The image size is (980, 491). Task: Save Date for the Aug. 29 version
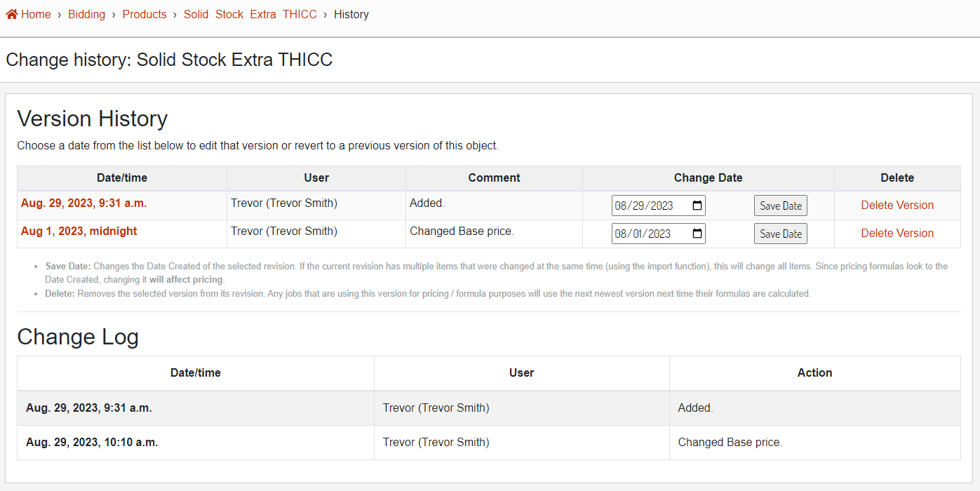tap(780, 206)
